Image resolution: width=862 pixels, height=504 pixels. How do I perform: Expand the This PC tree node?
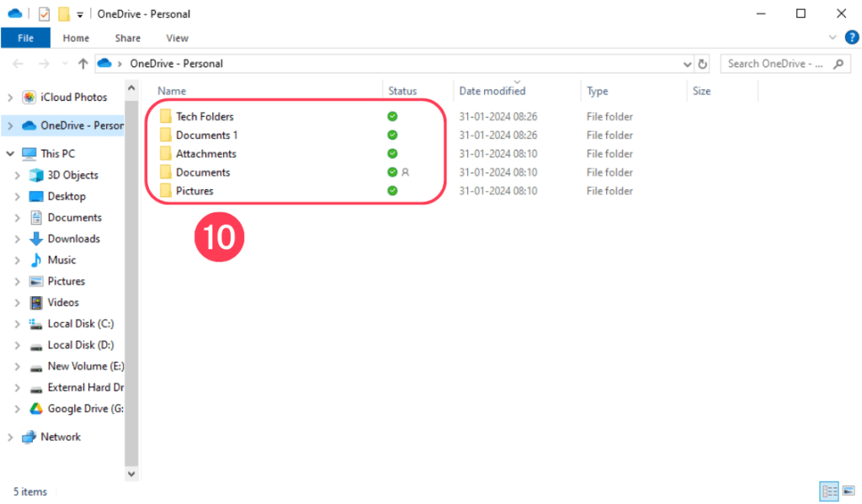(x=10, y=153)
